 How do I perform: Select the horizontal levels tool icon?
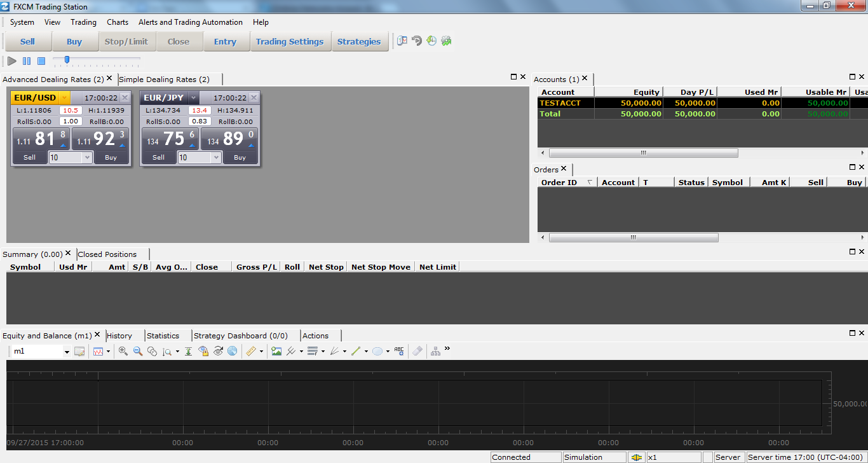pyautogui.click(x=312, y=351)
